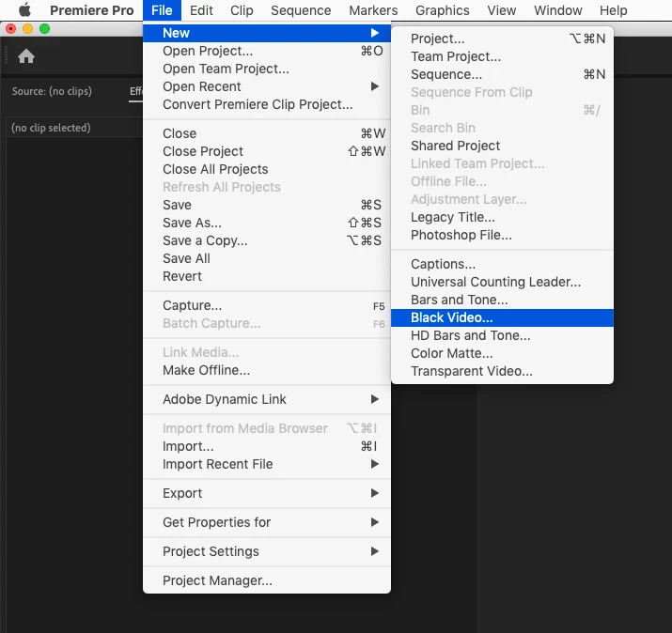Select the highlighted Black Video... item
This screenshot has height=633, width=672.
tap(502, 317)
